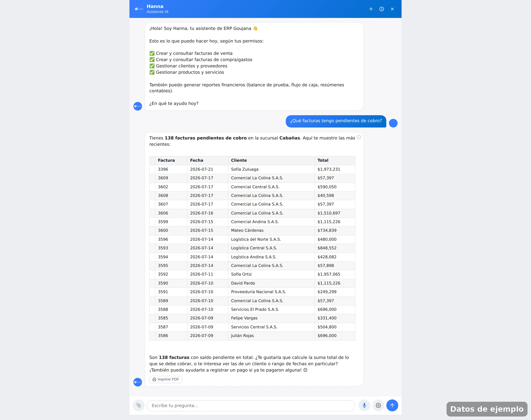This screenshot has width=531, height=420.
Task: Select invoice 3586 Julián Rojas row
Action: (252, 336)
